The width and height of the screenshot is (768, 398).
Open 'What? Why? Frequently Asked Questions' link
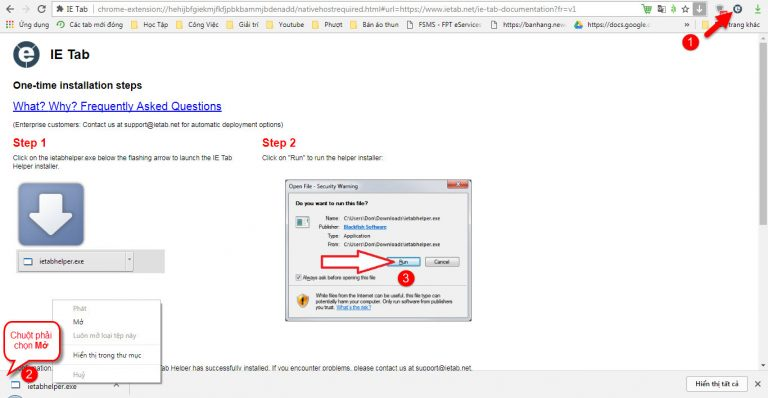tap(117, 106)
